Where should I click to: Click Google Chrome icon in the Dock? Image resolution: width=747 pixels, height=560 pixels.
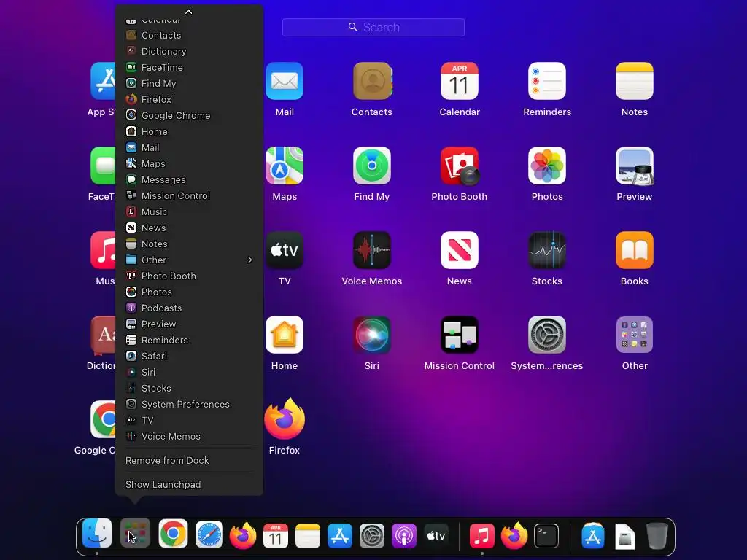point(173,534)
